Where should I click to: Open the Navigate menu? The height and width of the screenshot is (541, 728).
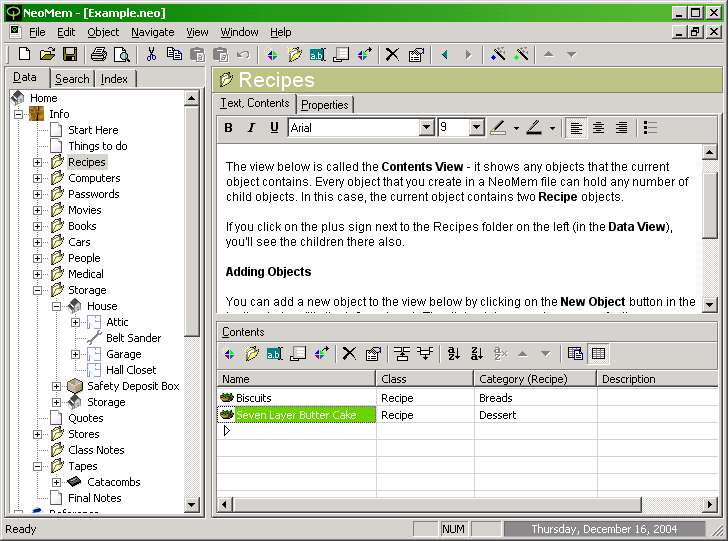click(152, 32)
